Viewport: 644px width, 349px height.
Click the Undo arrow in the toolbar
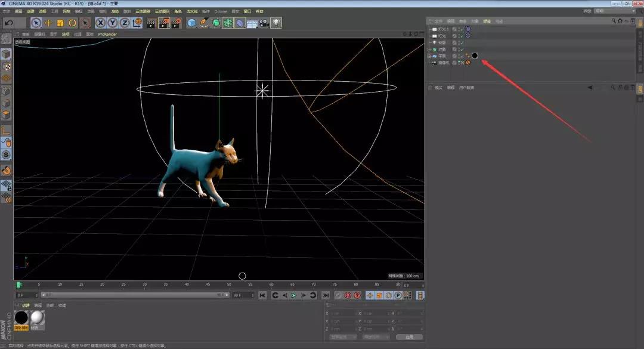(9, 23)
